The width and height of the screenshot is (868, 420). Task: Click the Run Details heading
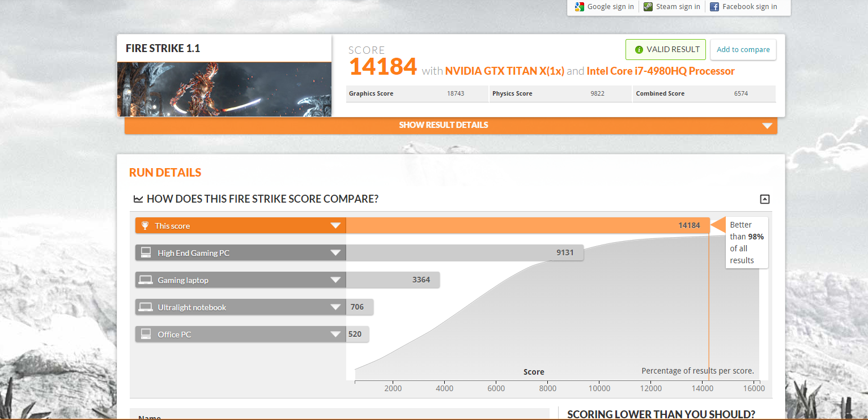pos(165,173)
